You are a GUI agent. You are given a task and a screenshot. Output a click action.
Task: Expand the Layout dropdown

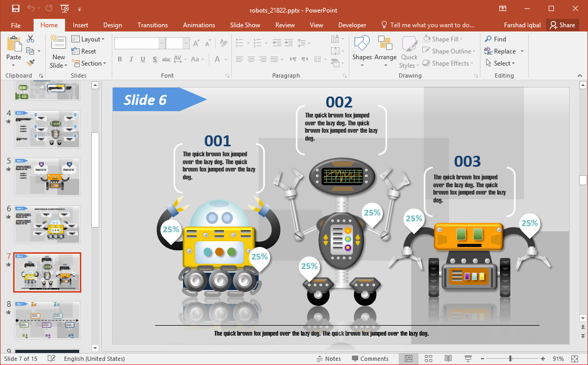[x=88, y=39]
